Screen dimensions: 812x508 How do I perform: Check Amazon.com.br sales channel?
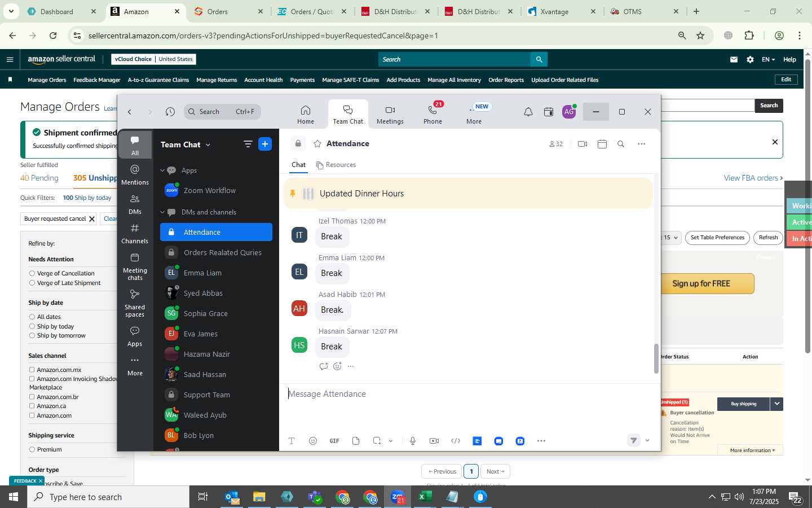click(x=32, y=397)
